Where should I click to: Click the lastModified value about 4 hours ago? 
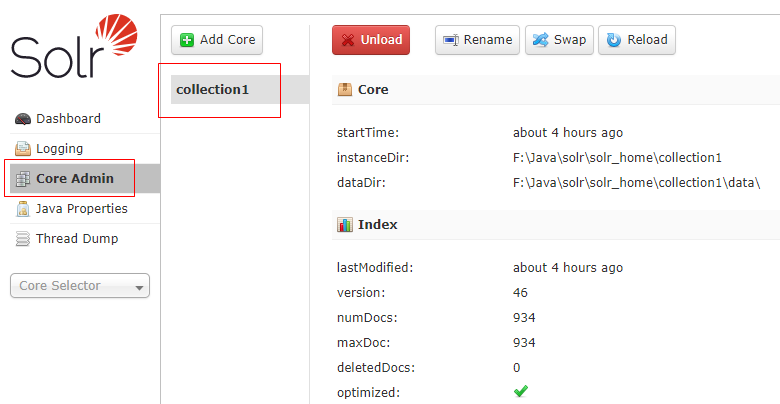tap(568, 268)
